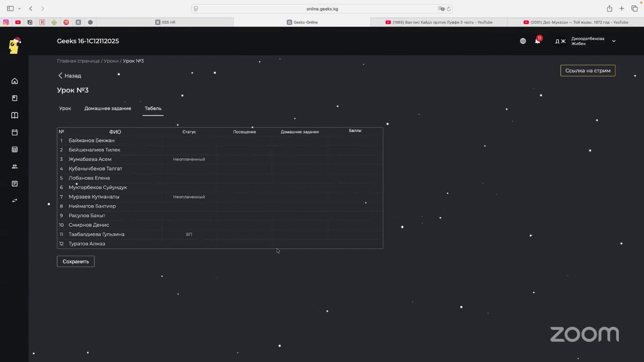
Task: Select student Мурзаев Кутманалы row
Action: [x=220, y=197]
